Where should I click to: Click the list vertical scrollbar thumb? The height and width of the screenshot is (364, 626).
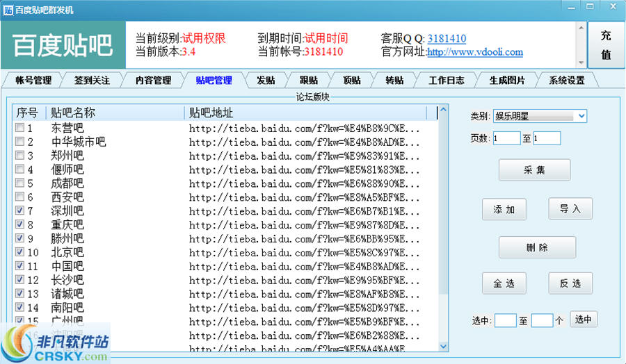point(443,204)
